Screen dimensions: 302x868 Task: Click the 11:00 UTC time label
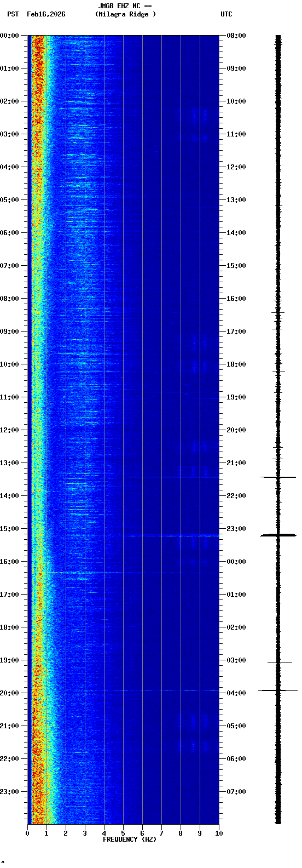(x=236, y=134)
